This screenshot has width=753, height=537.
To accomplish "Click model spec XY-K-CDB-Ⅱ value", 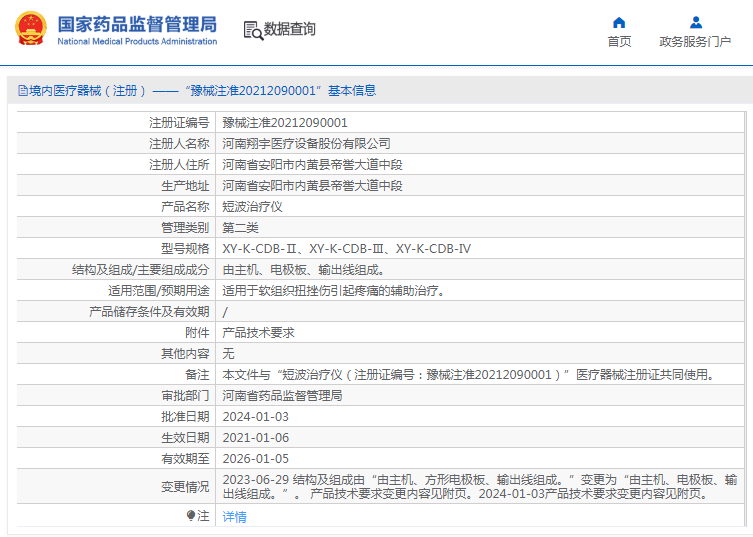I will pos(346,249).
